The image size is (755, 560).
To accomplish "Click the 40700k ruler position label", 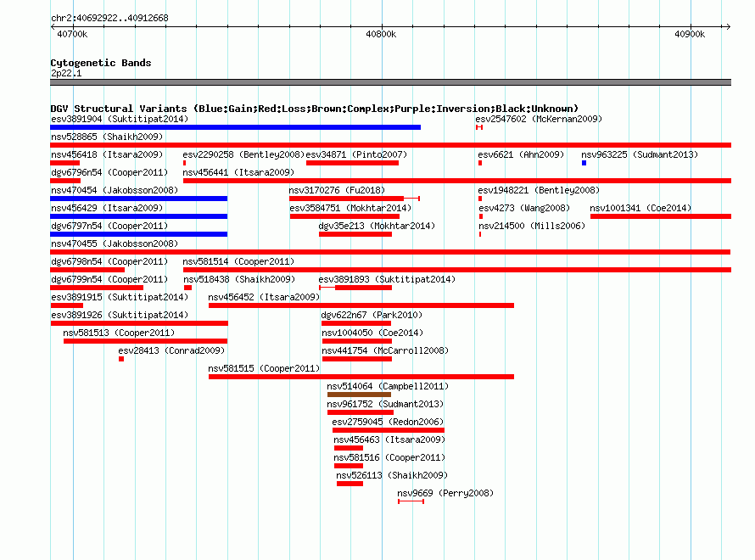I will 72,34.
